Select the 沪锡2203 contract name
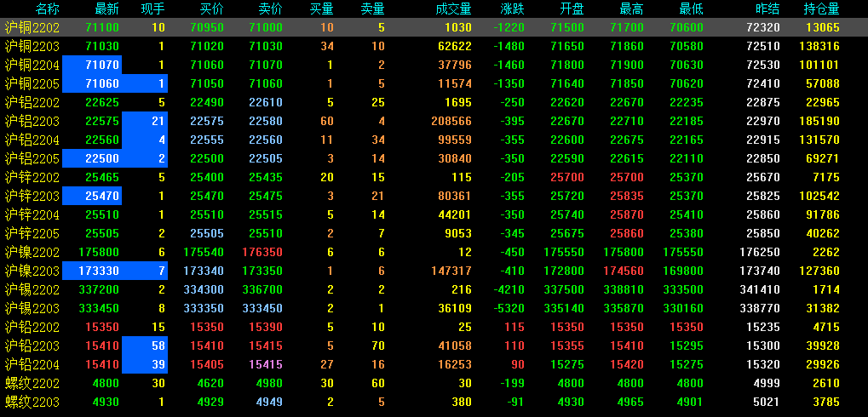The width and height of the screenshot is (868, 417). click(x=32, y=308)
